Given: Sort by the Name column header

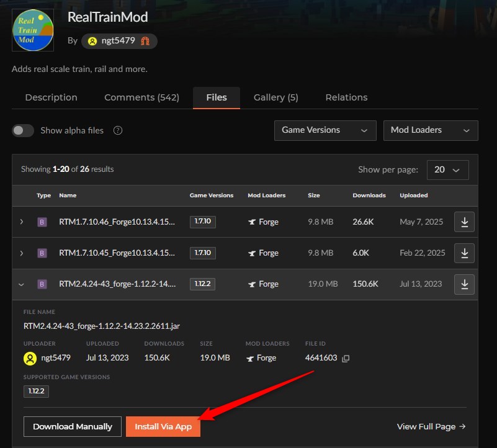Looking at the screenshot, I should click(x=68, y=195).
